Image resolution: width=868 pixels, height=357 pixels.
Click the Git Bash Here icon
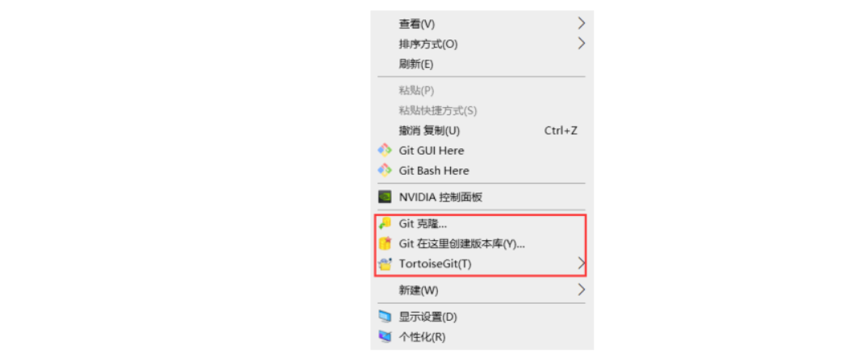385,170
